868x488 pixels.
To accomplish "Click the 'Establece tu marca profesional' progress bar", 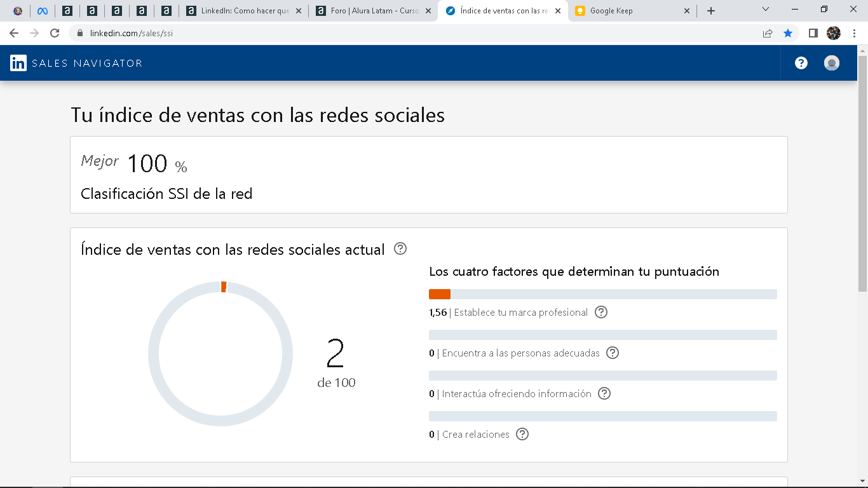I will (x=603, y=294).
